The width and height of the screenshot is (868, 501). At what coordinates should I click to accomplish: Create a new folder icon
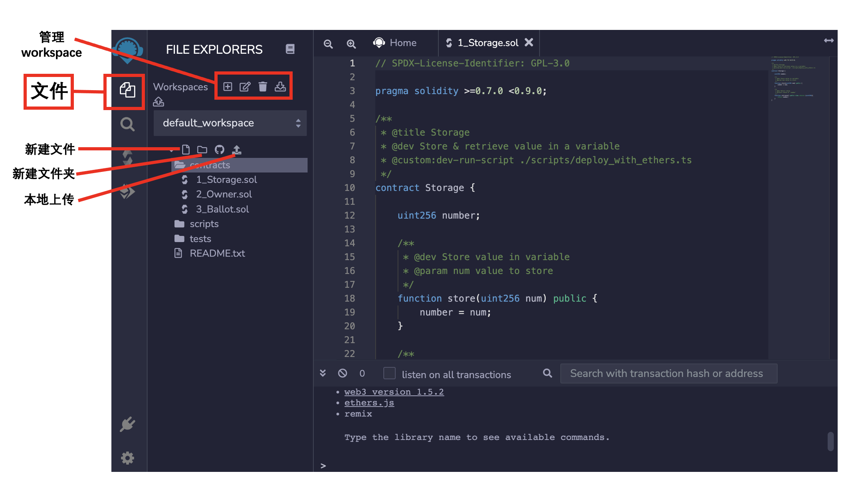point(202,150)
